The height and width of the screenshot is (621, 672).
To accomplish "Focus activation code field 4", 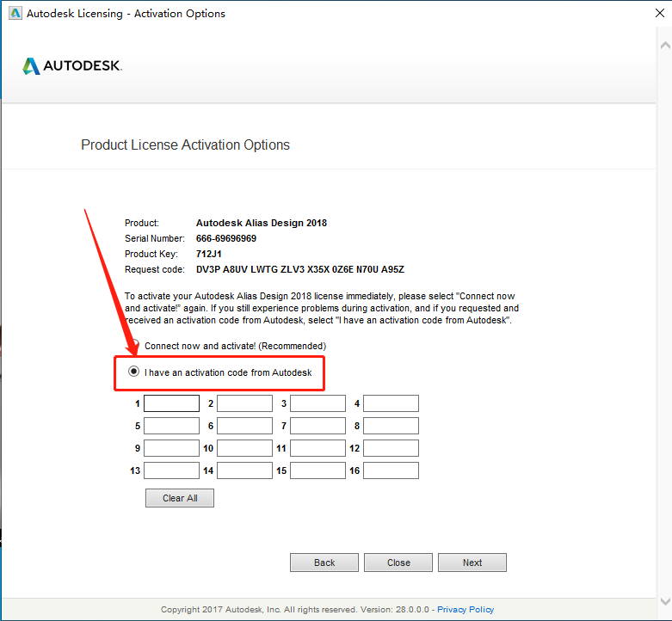I will pyautogui.click(x=391, y=403).
